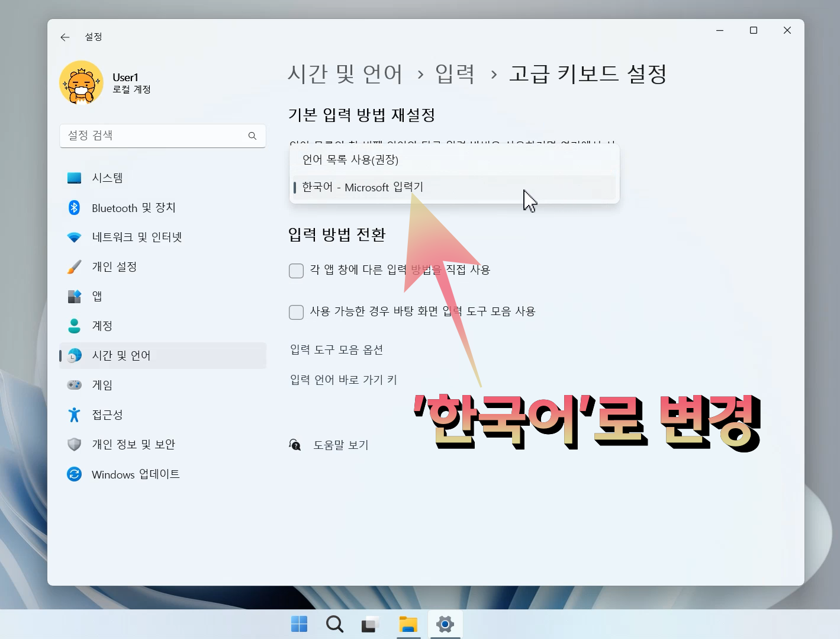Go back to 입력 breadcrumb

[x=455, y=74]
